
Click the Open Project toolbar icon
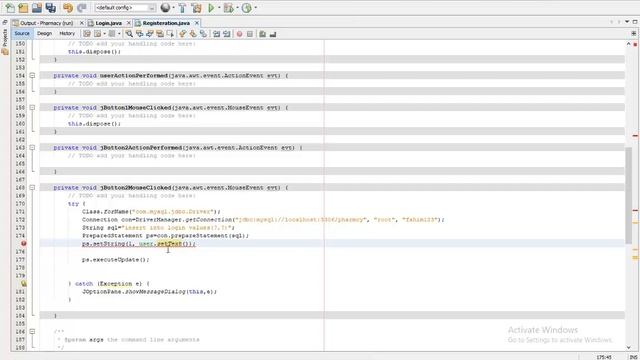point(37,7)
